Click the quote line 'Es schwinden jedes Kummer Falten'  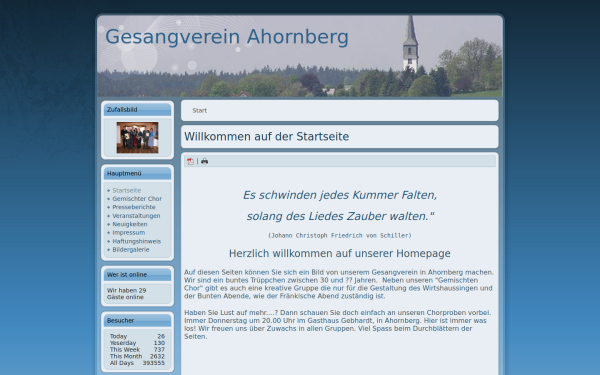pos(340,195)
